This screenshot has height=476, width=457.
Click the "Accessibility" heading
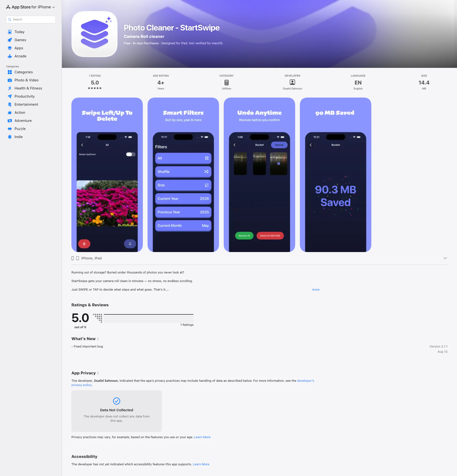[84, 456]
